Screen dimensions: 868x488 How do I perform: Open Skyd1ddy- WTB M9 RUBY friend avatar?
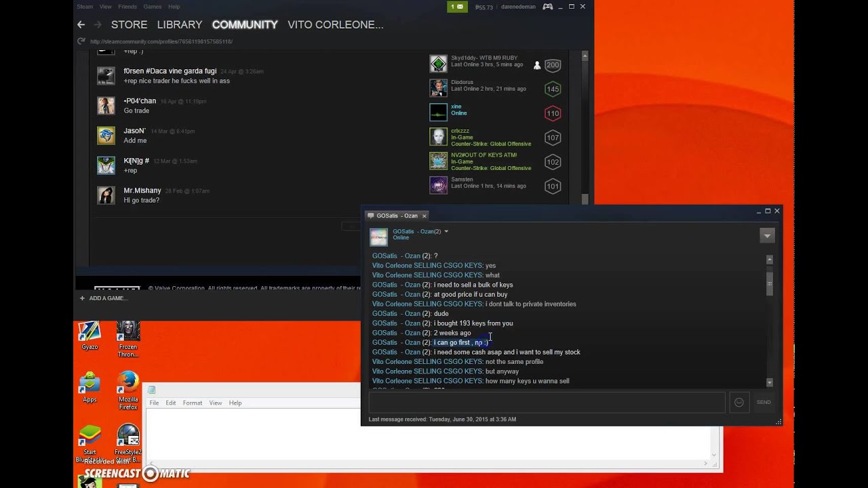[439, 64]
